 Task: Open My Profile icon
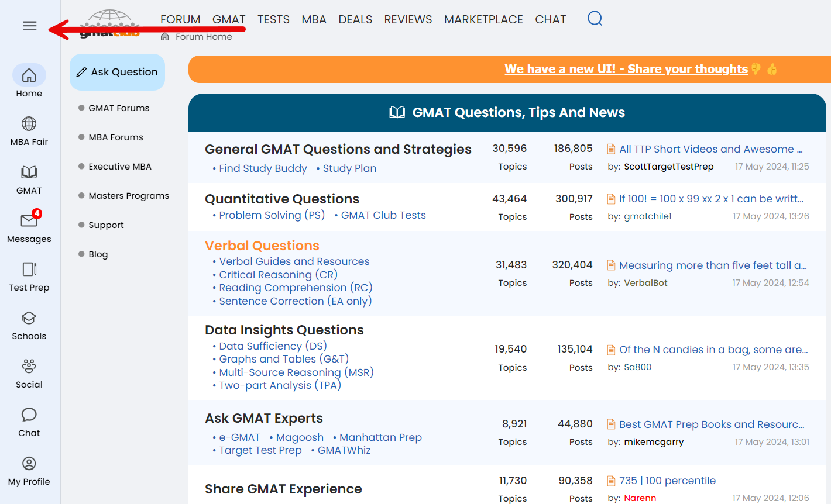29,464
